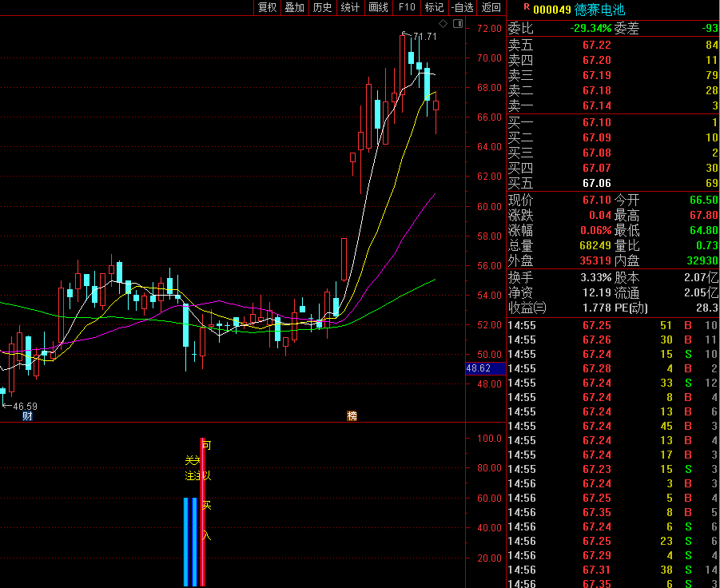Click the 72.00 price axis label
The image size is (720, 588).
point(490,29)
